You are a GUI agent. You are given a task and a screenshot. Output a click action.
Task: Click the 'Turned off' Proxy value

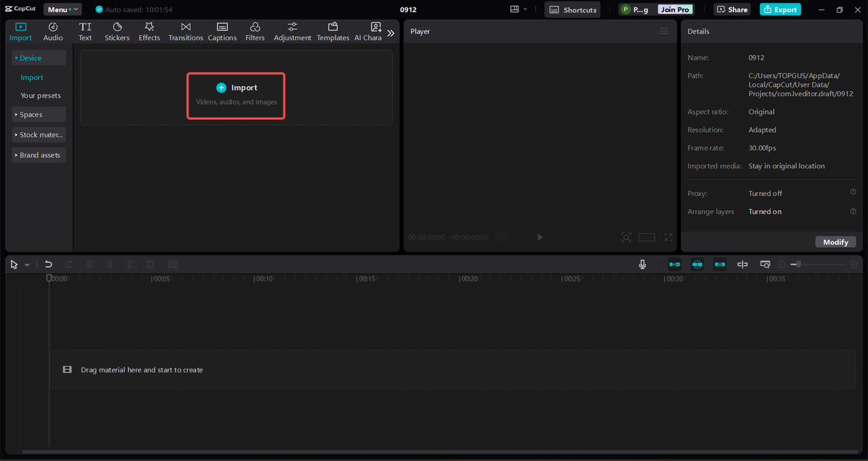pos(765,193)
